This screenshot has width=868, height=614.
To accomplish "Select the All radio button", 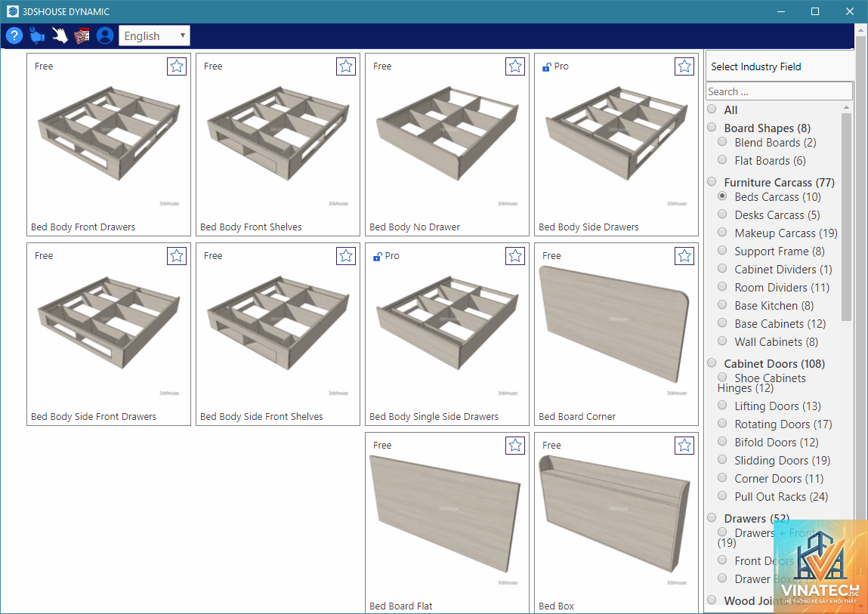I will click(x=712, y=109).
